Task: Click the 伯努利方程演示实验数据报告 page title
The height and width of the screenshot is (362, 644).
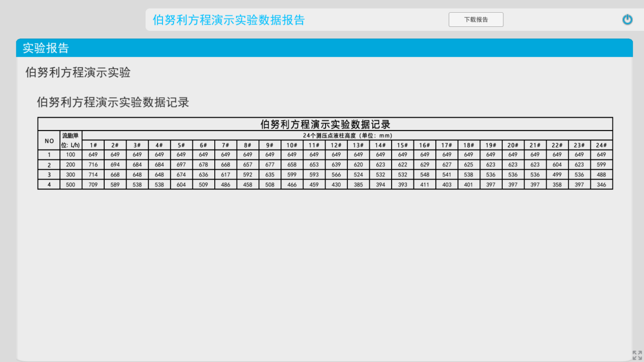Action: [229, 20]
